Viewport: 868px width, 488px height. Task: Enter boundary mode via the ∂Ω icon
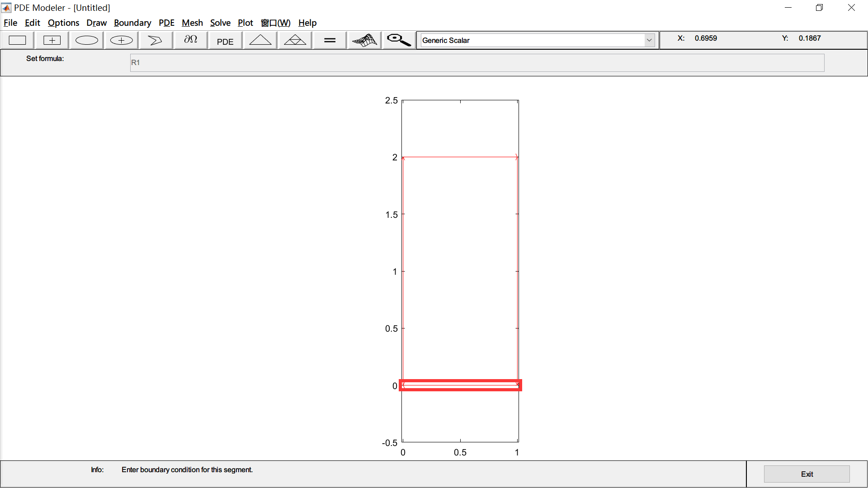pyautogui.click(x=190, y=40)
